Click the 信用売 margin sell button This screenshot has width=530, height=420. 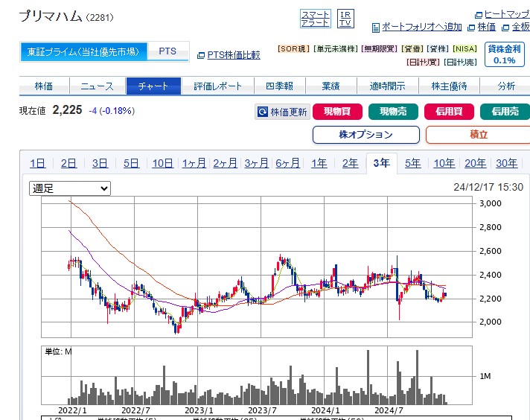coord(505,112)
